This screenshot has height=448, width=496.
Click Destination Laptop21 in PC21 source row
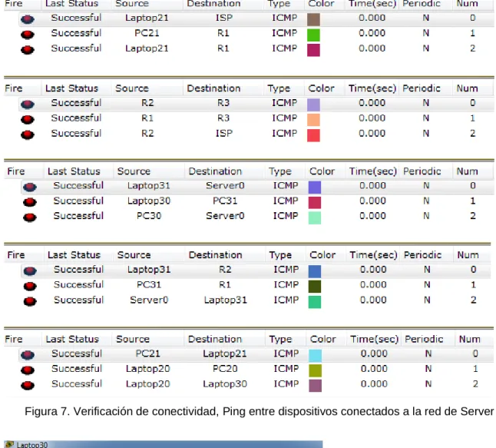click(225, 353)
